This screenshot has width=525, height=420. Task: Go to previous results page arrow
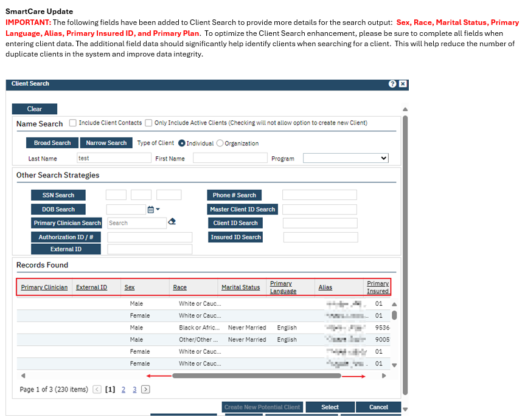coord(97,389)
